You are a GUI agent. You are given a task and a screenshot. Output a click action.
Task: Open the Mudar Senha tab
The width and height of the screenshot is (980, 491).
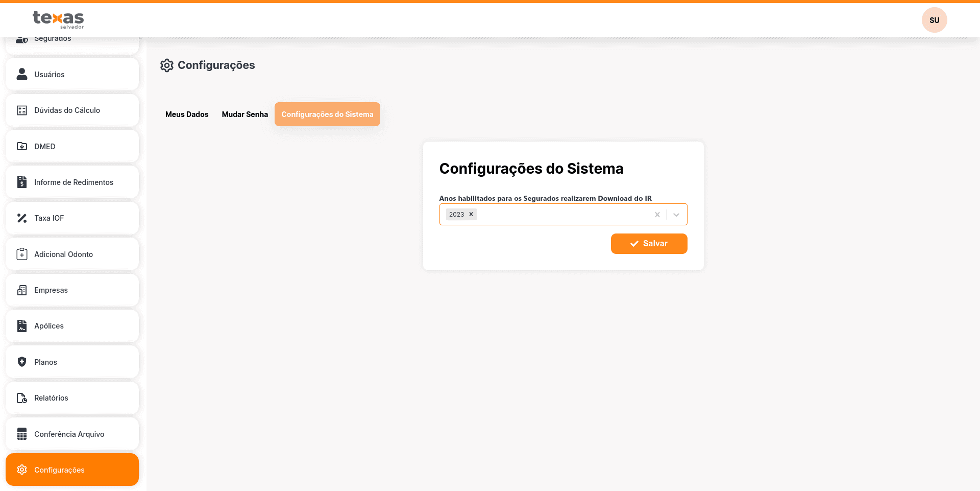(x=244, y=114)
